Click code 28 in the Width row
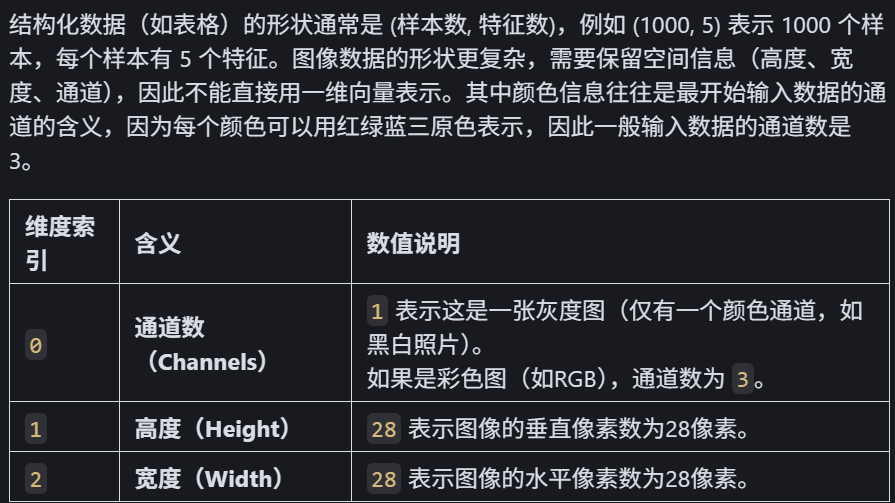This screenshot has width=895, height=503. tap(384, 479)
